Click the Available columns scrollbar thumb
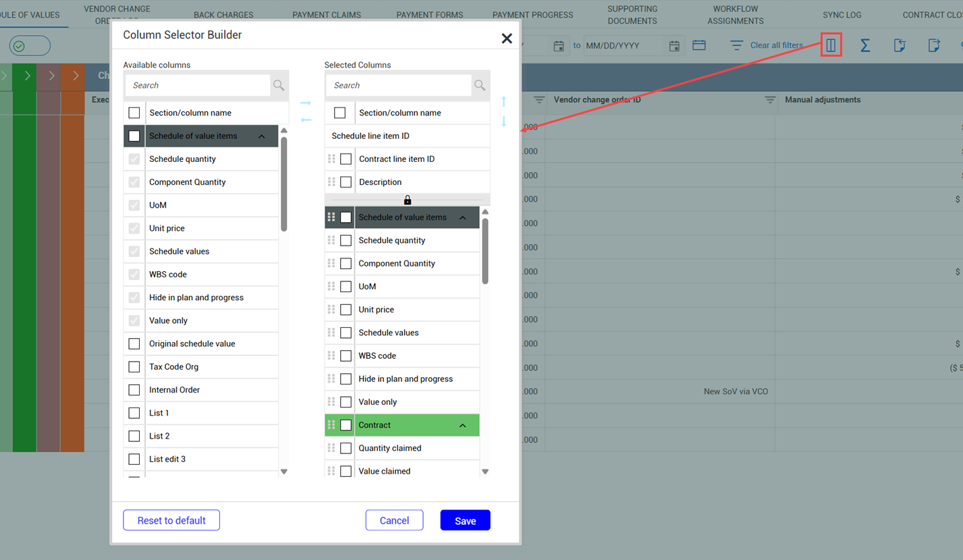This screenshot has width=963, height=560. [284, 184]
